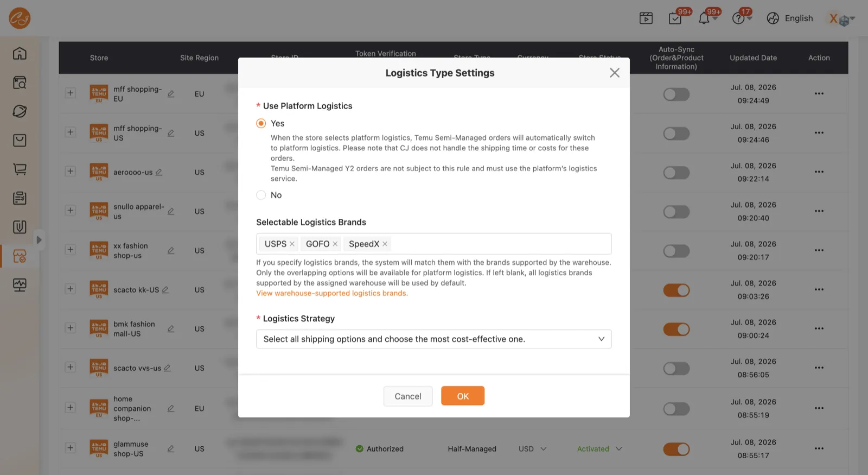The image size is (868, 475).
Task: Select Yes for Use Platform Logistics
Action: click(261, 123)
